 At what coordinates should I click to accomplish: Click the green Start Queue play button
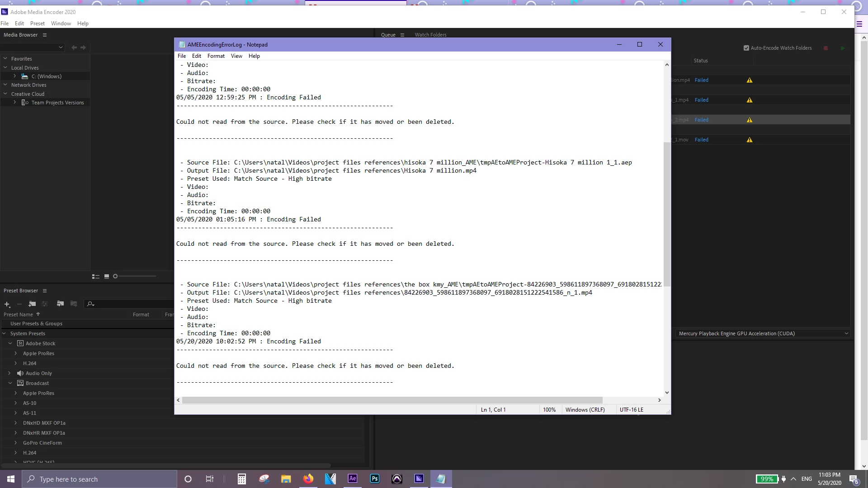[843, 48]
